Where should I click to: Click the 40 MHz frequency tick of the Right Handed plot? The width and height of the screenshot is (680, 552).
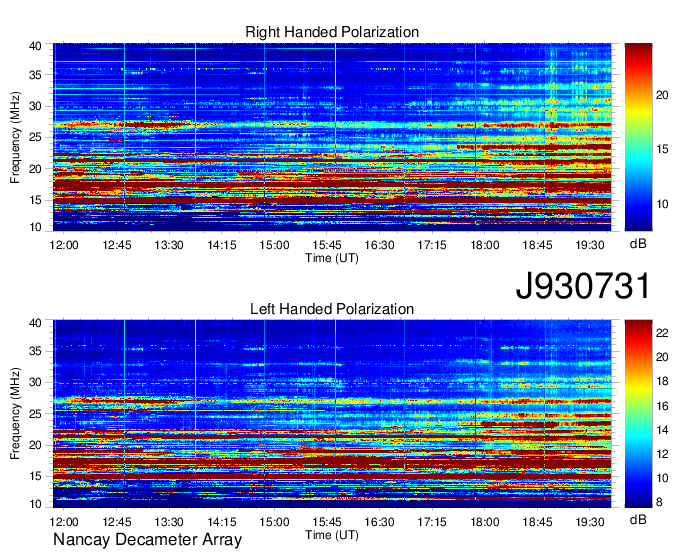tap(36, 46)
